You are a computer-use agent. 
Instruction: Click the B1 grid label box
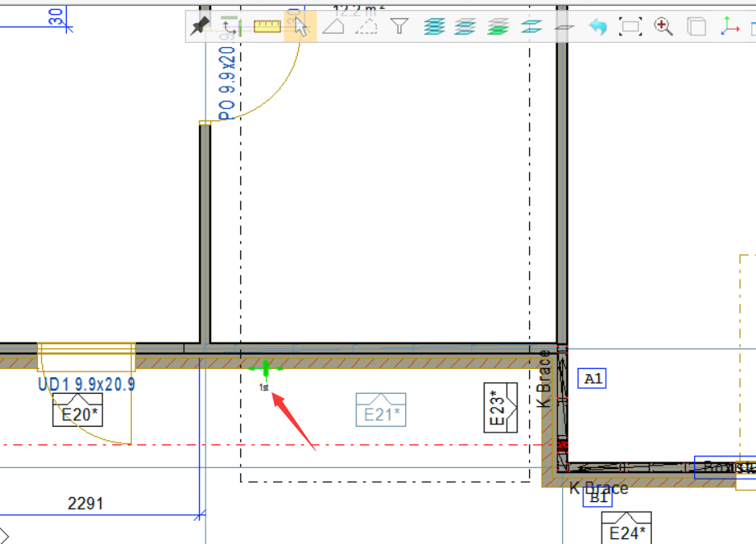coord(598,497)
